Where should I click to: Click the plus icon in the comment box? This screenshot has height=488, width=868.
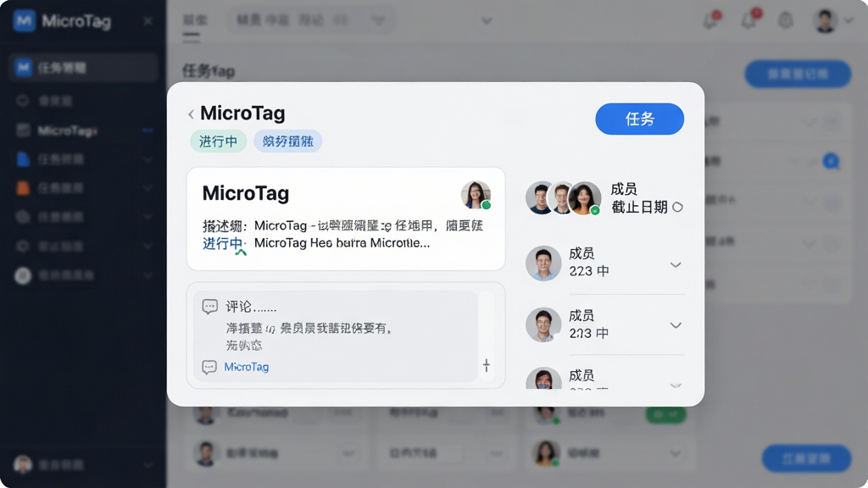(x=486, y=365)
